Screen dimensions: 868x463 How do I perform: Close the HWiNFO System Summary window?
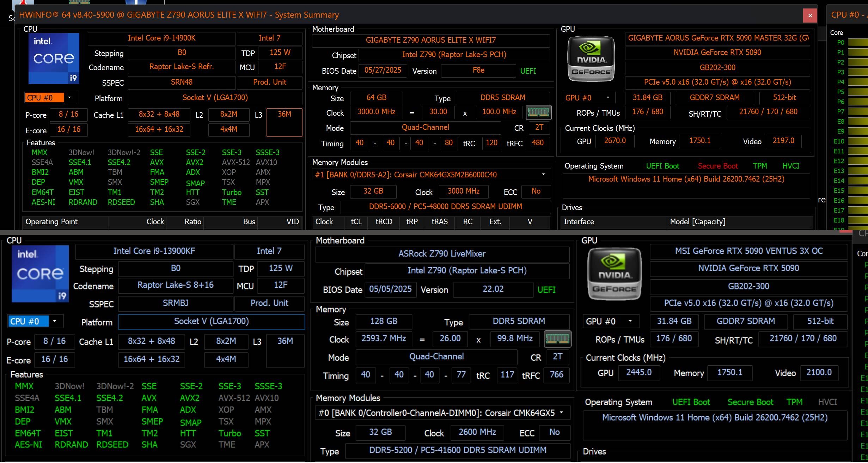click(x=810, y=16)
